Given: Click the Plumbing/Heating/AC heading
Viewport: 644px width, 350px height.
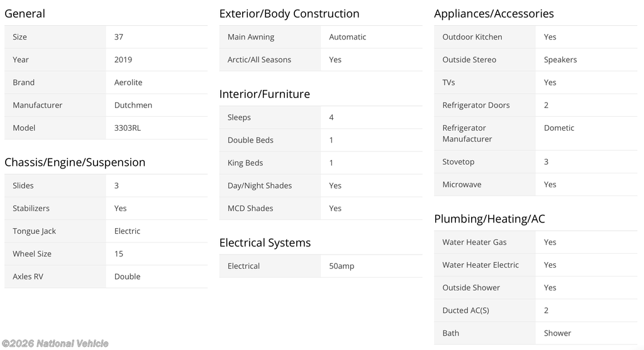Looking at the screenshot, I should pos(489,219).
